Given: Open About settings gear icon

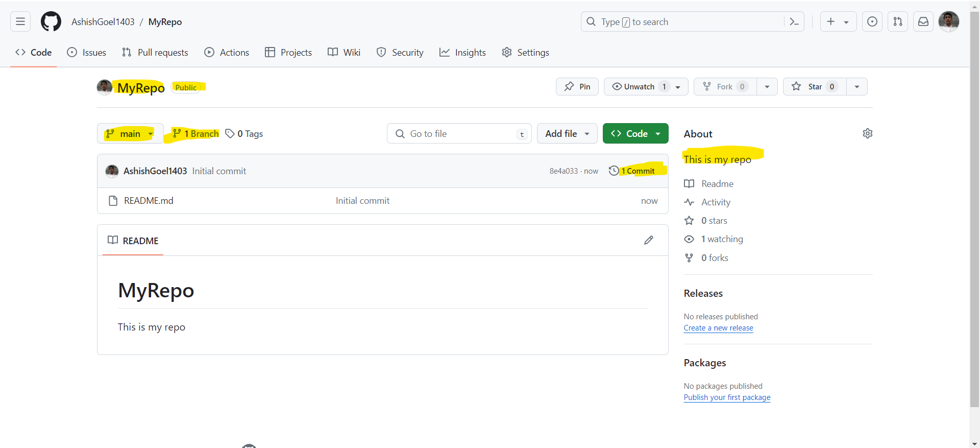Looking at the screenshot, I should coord(868,133).
